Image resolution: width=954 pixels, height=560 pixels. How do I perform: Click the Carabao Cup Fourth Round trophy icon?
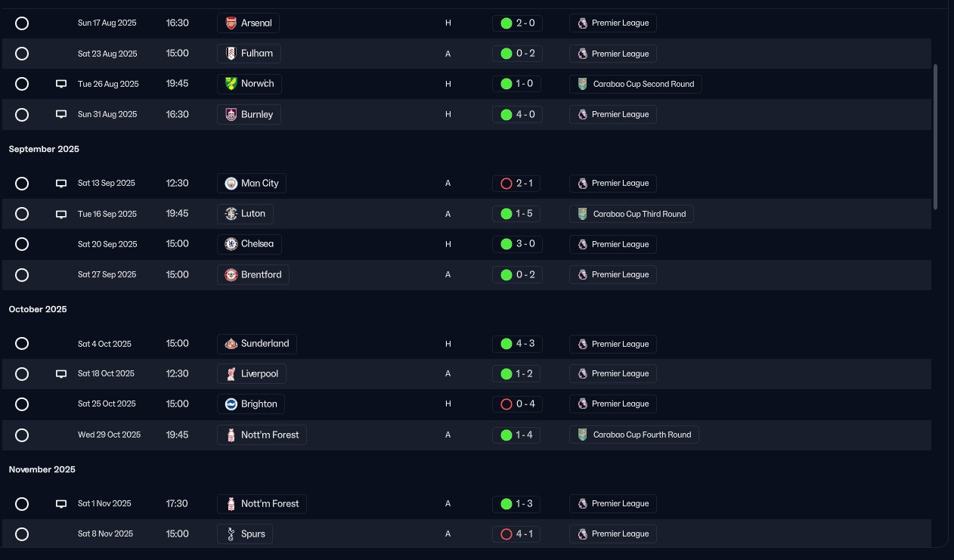[581, 435]
